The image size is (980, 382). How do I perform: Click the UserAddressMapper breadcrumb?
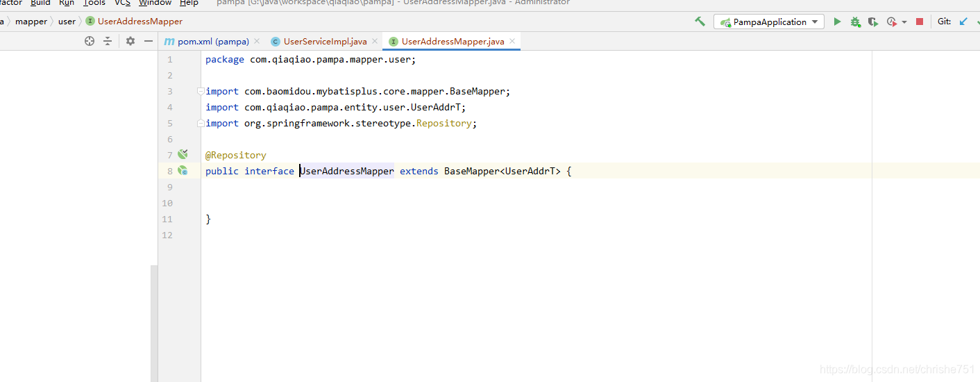pyautogui.click(x=134, y=22)
